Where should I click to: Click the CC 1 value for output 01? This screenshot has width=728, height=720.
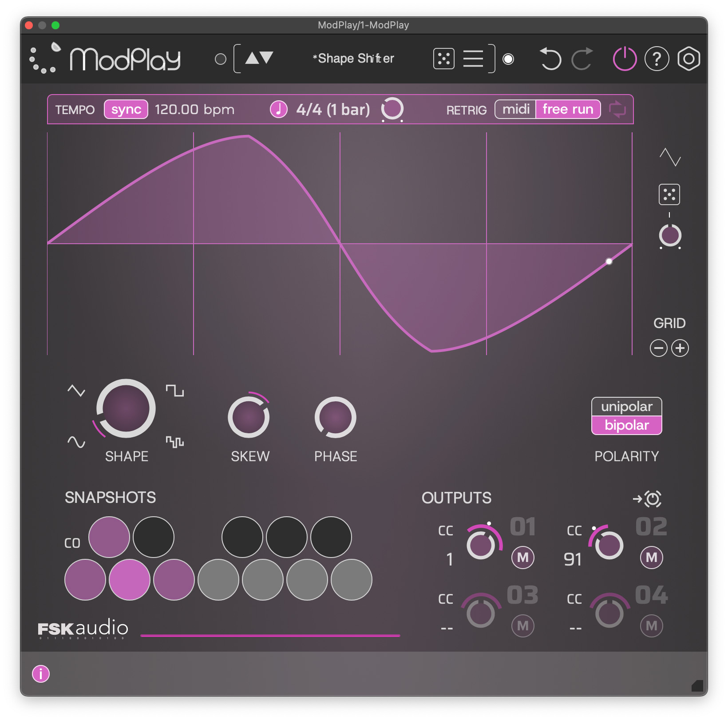(450, 559)
